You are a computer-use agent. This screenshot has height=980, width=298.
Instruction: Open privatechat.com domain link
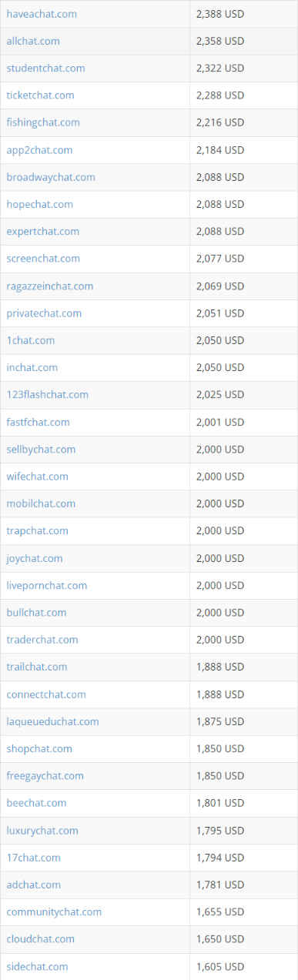(44, 313)
